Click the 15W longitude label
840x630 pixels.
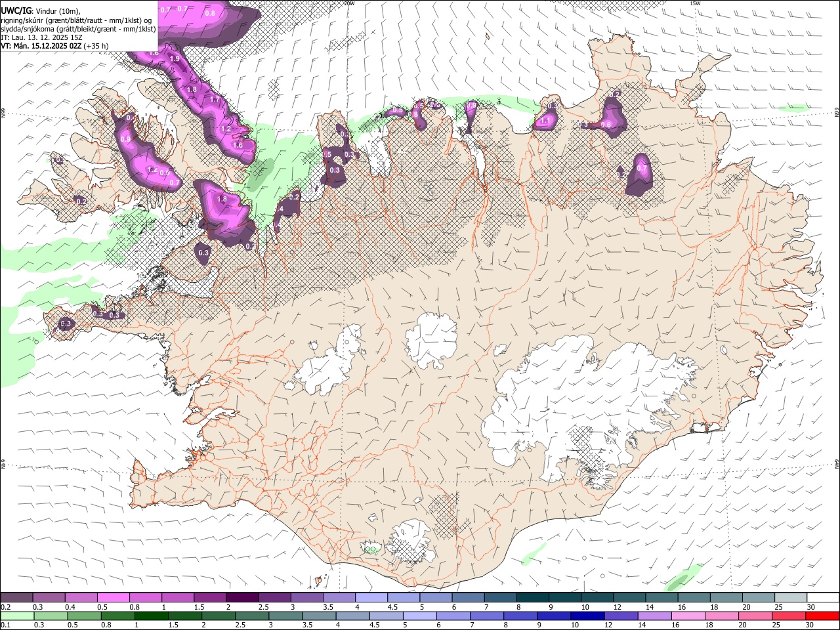click(695, 3)
